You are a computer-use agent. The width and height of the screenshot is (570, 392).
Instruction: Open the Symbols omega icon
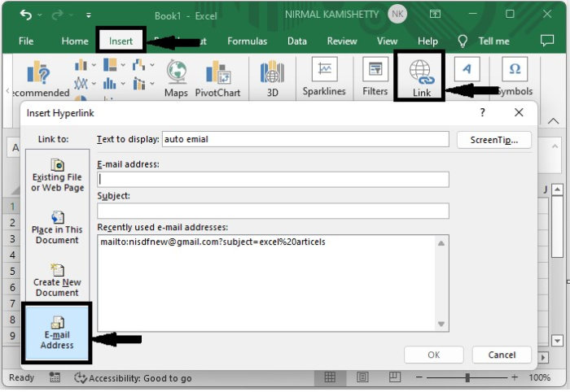tap(515, 69)
